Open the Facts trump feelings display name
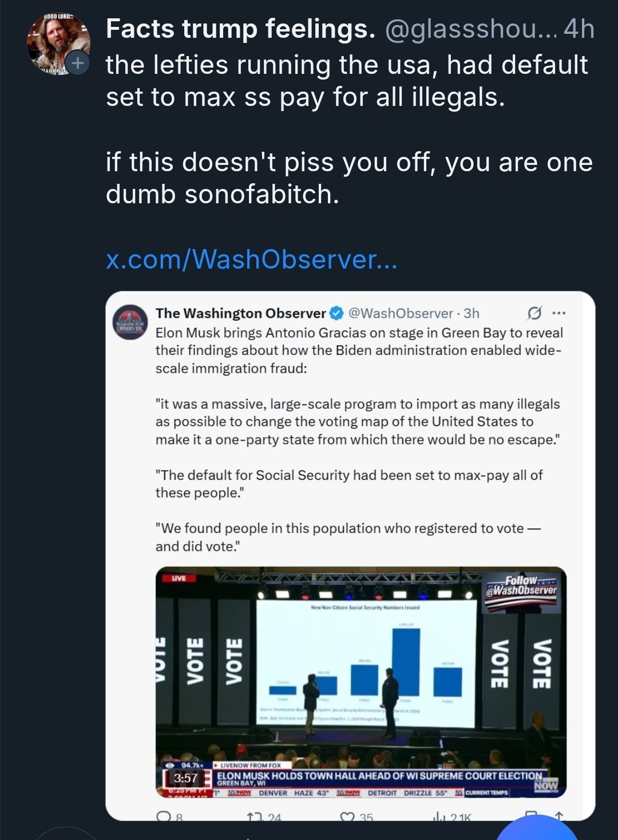 [x=240, y=29]
